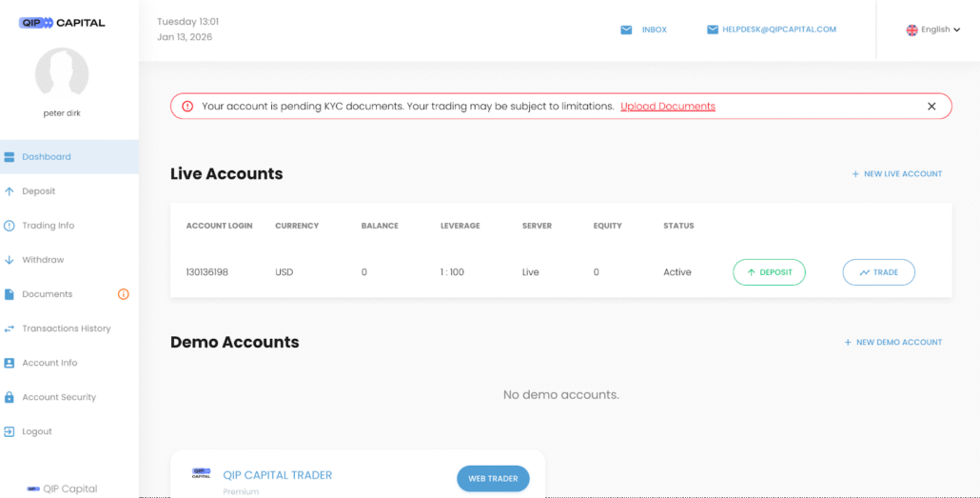Open the Upload Documents link
This screenshot has width=980, height=498.
click(667, 107)
